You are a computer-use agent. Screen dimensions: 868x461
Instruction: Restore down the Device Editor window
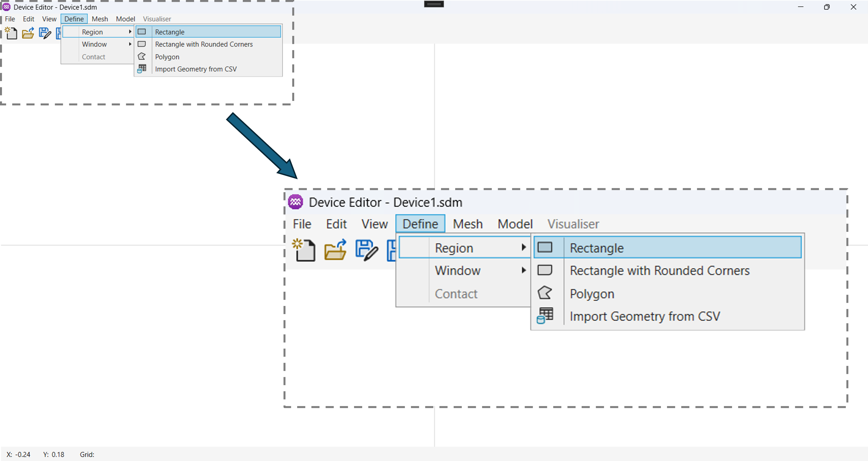point(827,7)
